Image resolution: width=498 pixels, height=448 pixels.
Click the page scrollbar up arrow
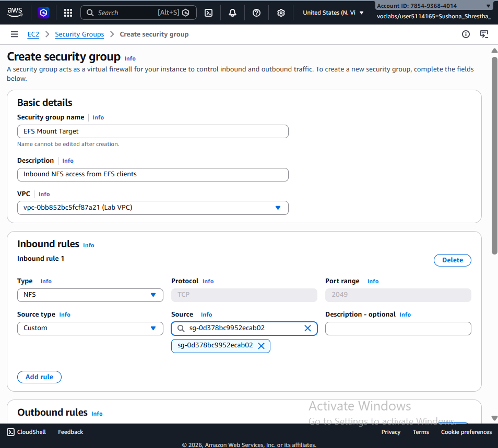pos(494,51)
